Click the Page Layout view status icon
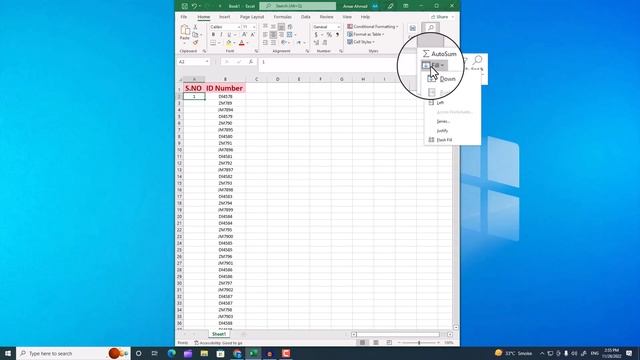Viewport: 640px width, 360px height. [x=376, y=342]
